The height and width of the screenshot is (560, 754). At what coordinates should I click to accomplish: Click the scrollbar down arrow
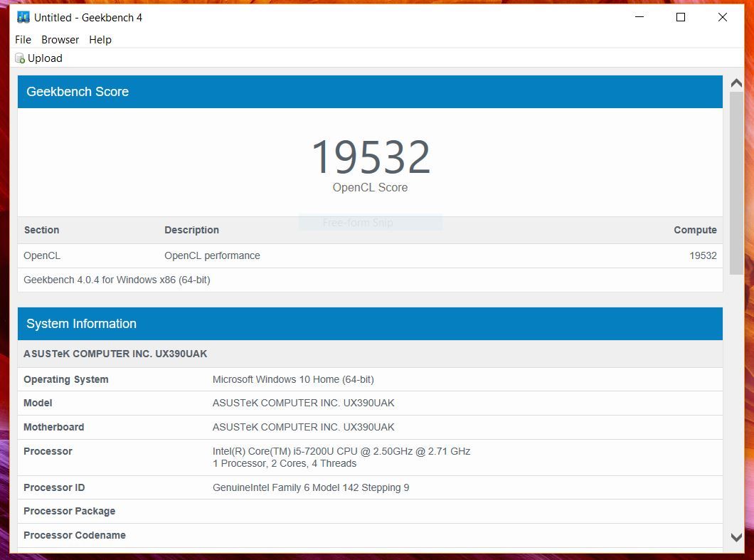coord(736,537)
